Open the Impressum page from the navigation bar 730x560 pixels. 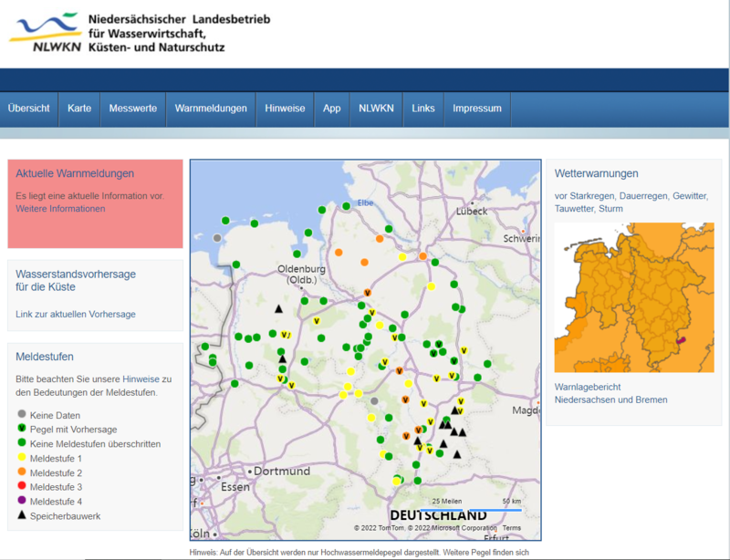pyautogui.click(x=476, y=109)
